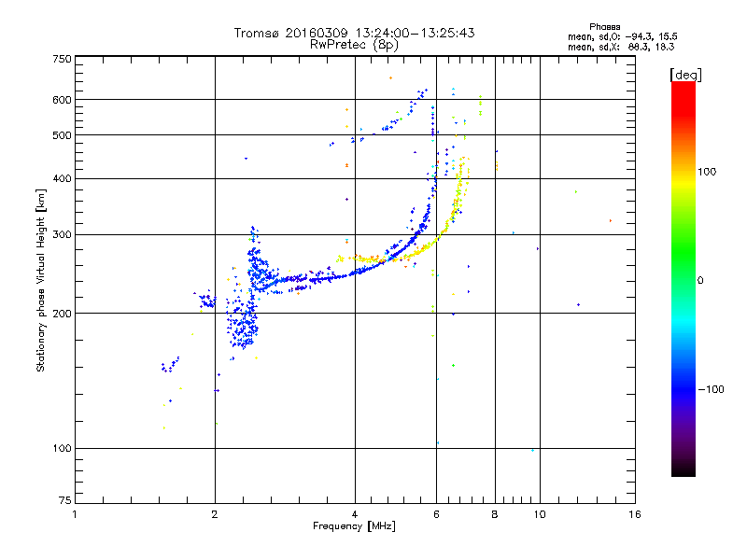Click the y-axis tick label '300'
Screen dimensions: 747x560
[63, 234]
